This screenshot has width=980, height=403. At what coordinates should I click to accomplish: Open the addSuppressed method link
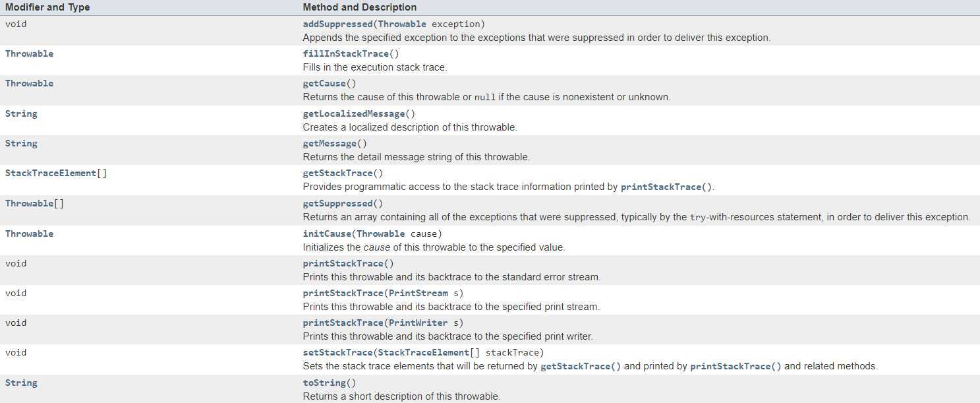click(337, 24)
